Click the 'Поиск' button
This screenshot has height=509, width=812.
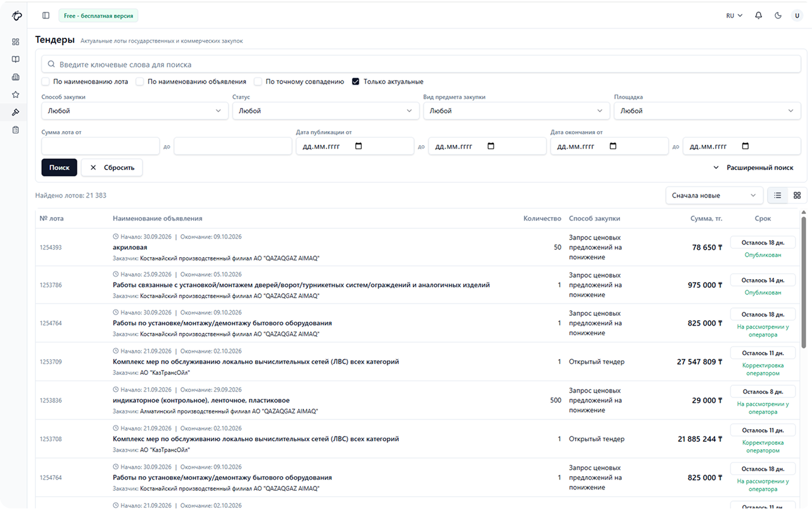click(x=59, y=168)
